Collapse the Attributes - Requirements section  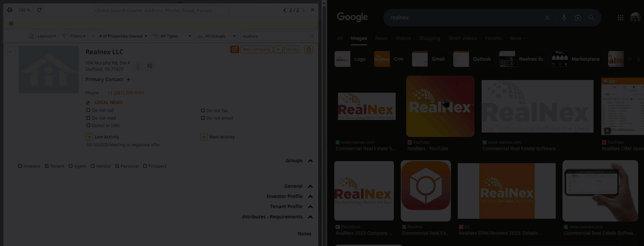310,217
